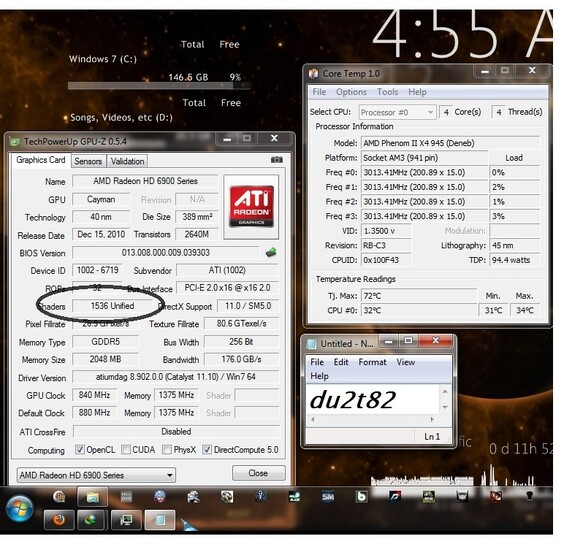Open Notepad File menu

point(317,362)
